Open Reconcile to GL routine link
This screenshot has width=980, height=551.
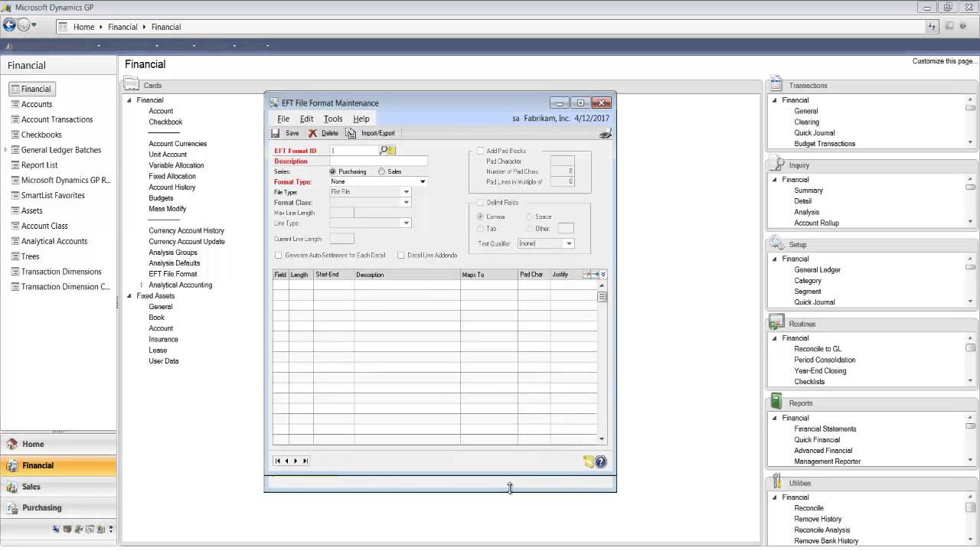[x=818, y=349]
